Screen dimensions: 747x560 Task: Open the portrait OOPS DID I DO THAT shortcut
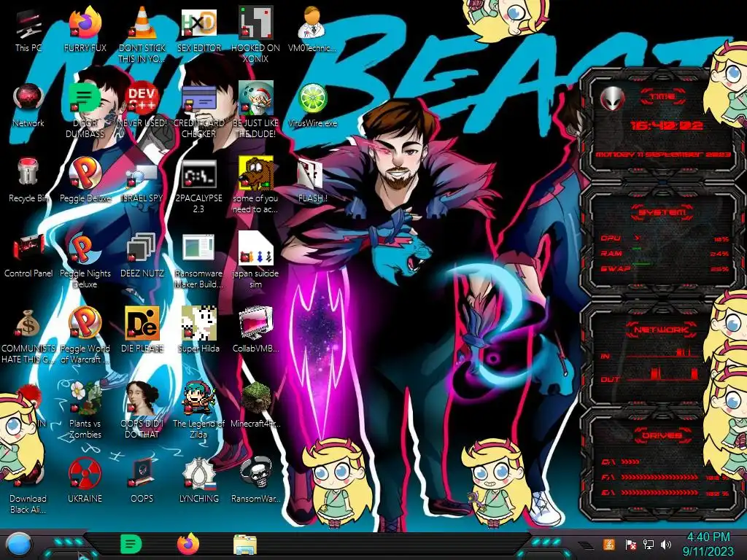click(x=142, y=410)
